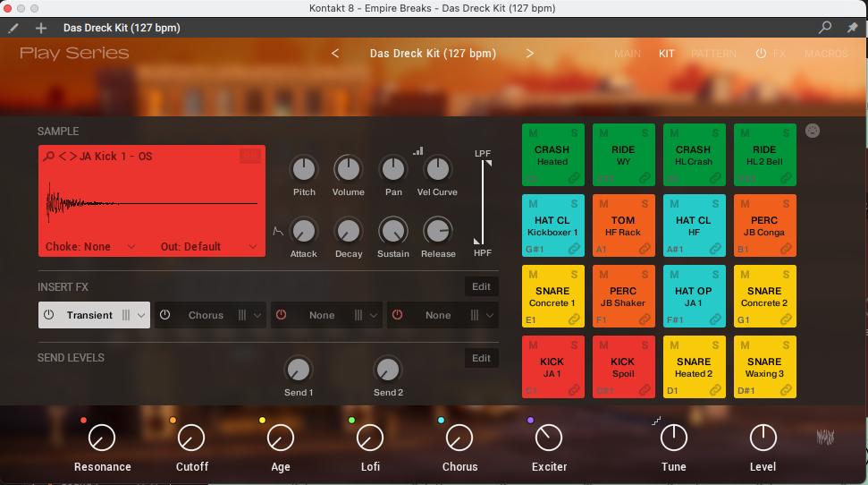Click the kick sample waveform display

pyautogui.click(x=152, y=203)
